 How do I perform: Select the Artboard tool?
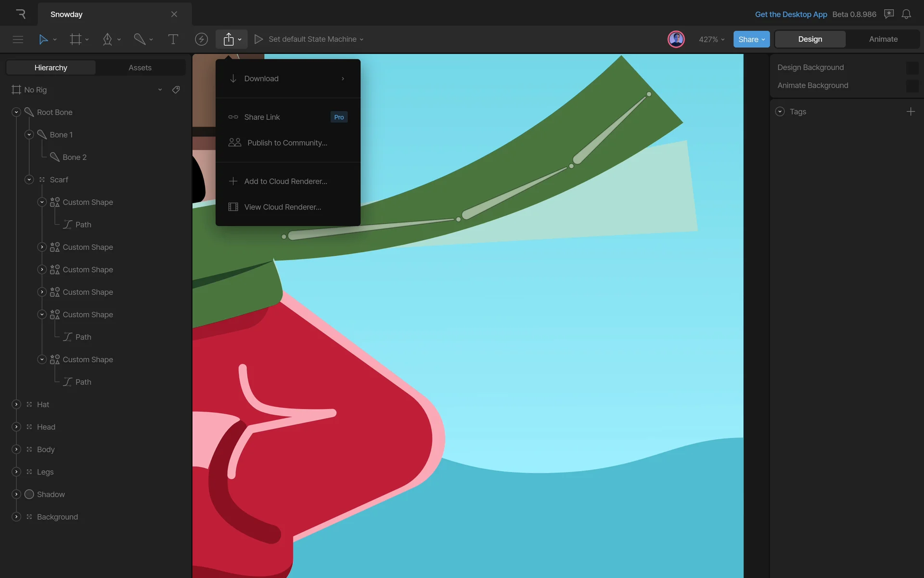click(76, 39)
